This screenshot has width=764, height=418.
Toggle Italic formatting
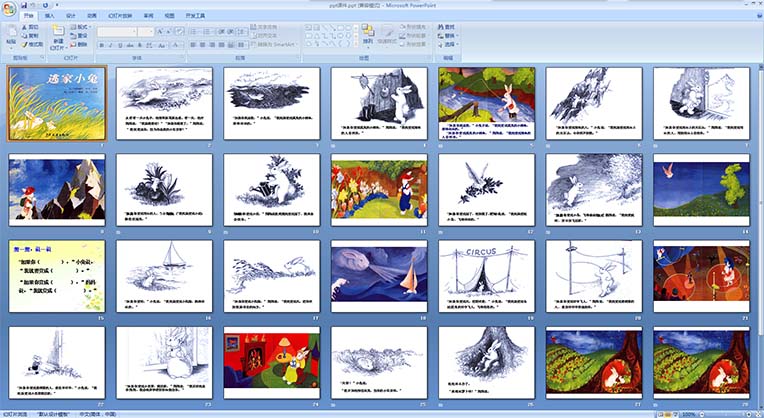click(111, 45)
